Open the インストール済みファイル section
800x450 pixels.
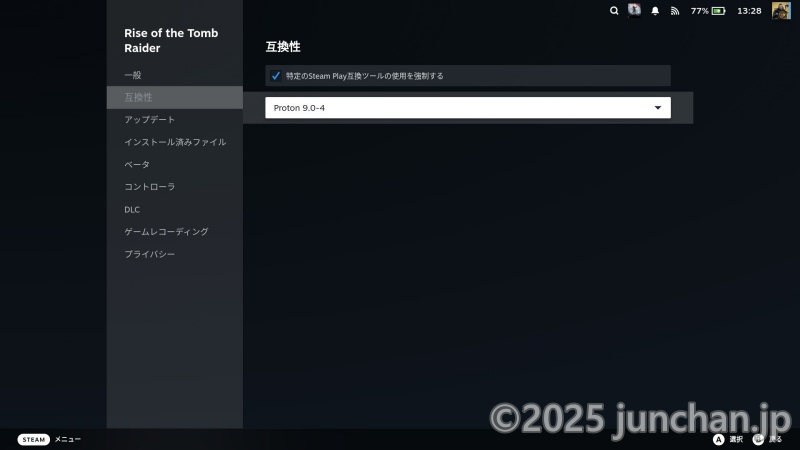(174, 142)
